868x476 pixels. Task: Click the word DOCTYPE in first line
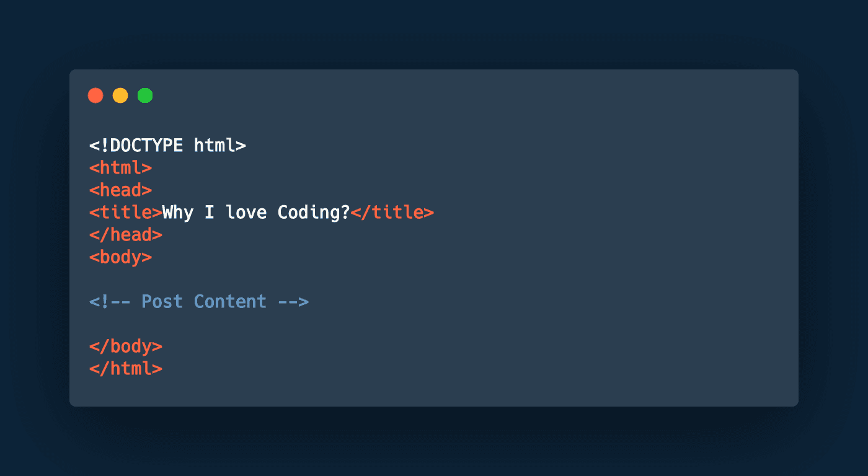coord(146,146)
